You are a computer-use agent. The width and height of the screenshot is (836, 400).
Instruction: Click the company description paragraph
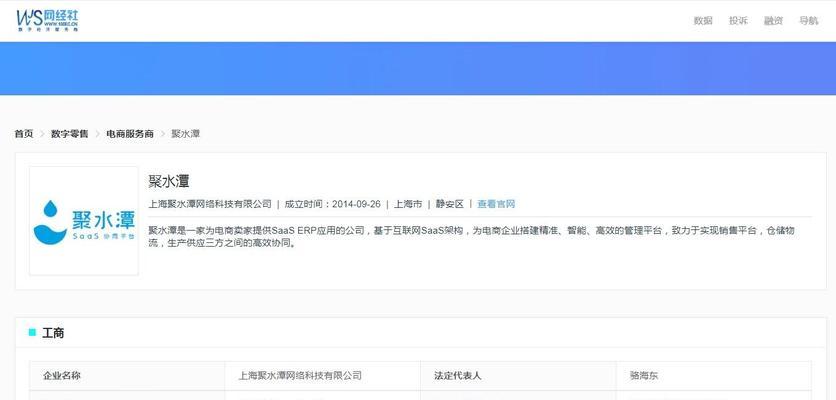(472, 237)
